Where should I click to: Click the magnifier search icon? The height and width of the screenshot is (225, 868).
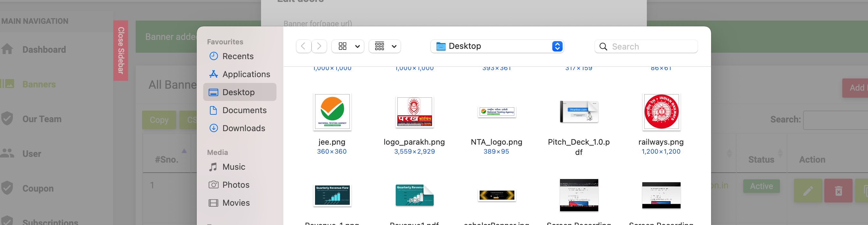603,47
